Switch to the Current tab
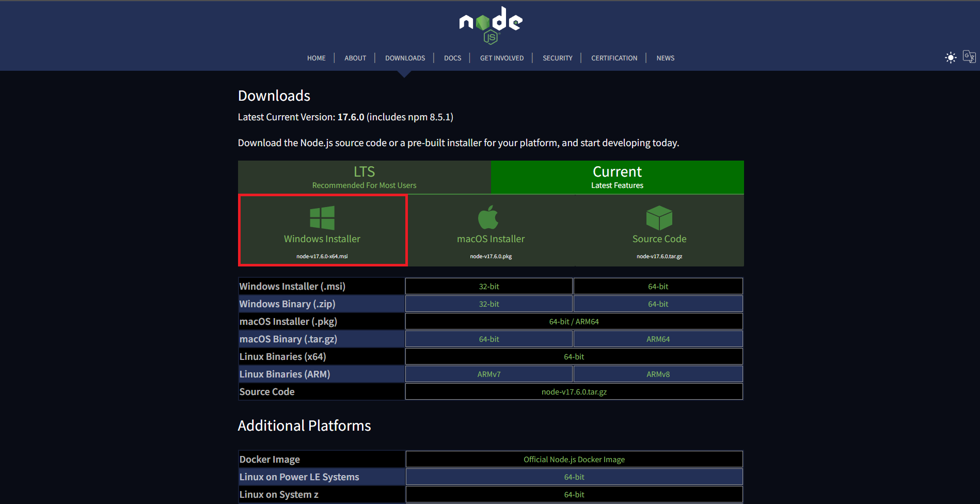Viewport: 980px width, 504px height. tap(618, 177)
